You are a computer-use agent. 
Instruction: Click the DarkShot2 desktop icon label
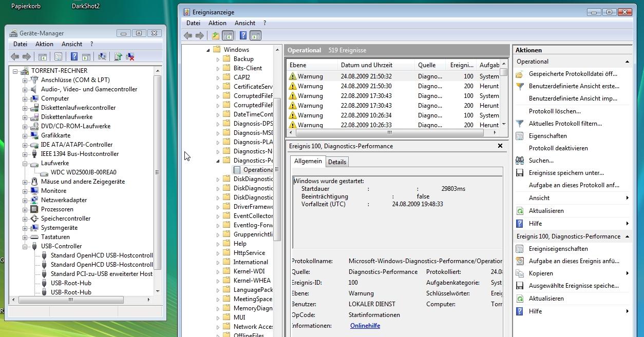(86, 6)
